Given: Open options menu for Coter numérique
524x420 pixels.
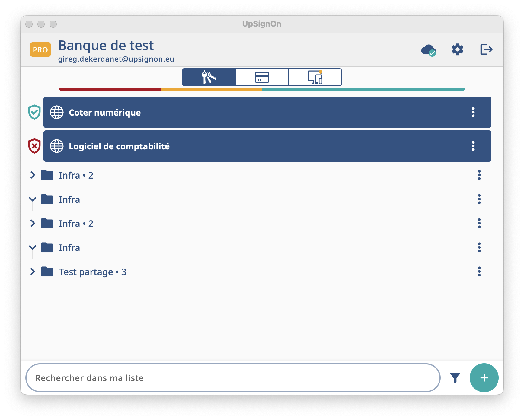Looking at the screenshot, I should [473, 112].
